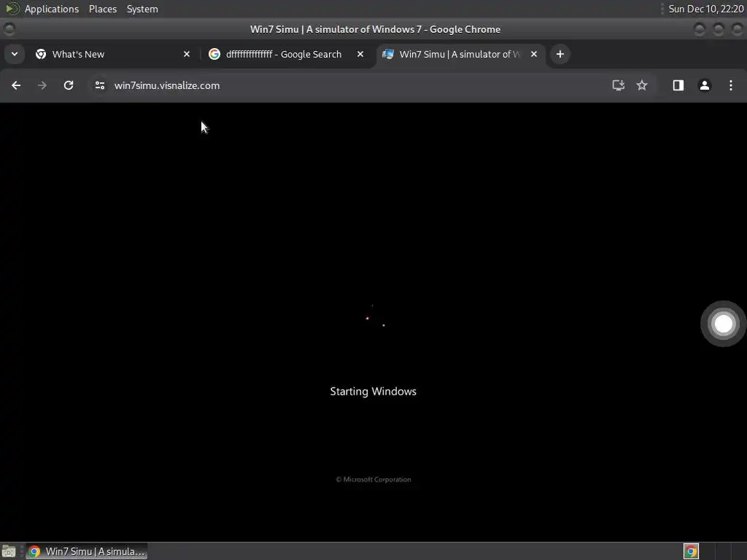Install the Win7 Simu app icon
The height and width of the screenshot is (560, 747).
(x=618, y=85)
